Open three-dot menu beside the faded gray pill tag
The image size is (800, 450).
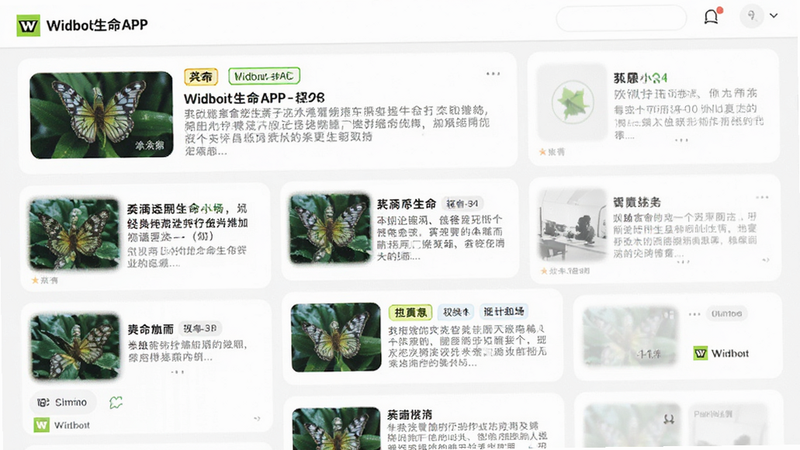(694, 314)
